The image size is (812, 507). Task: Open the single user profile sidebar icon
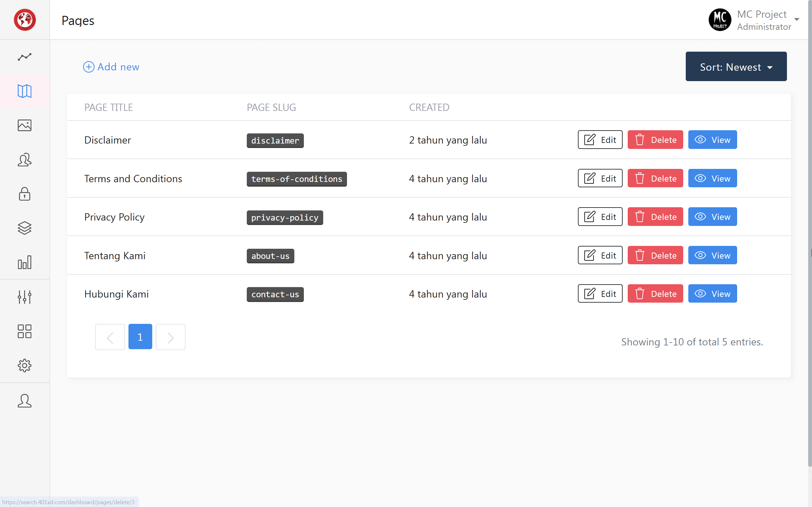(24, 401)
